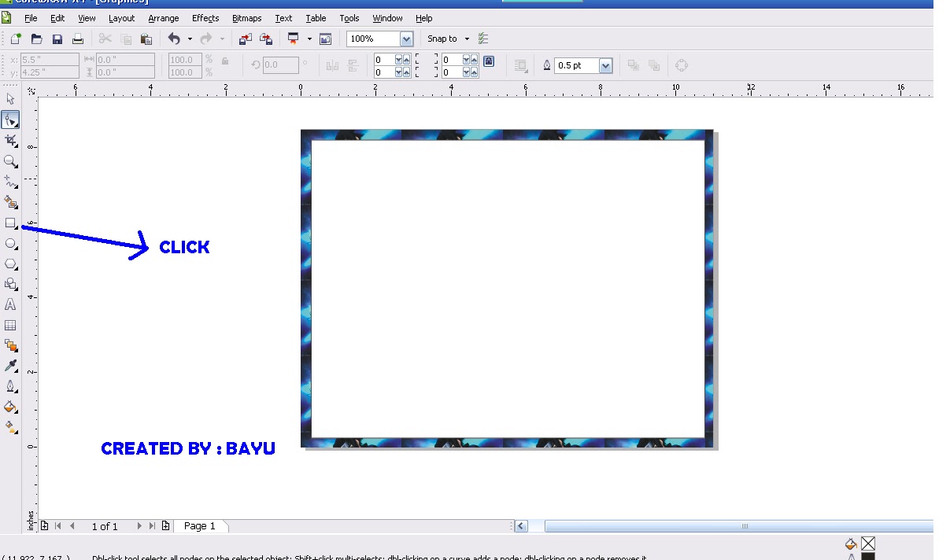This screenshot has height=560, width=950.
Task: Open the Welcome Screen icon
Action: (326, 39)
